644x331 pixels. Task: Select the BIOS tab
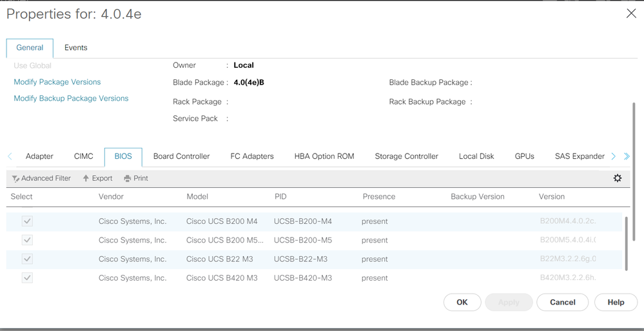[123, 156]
